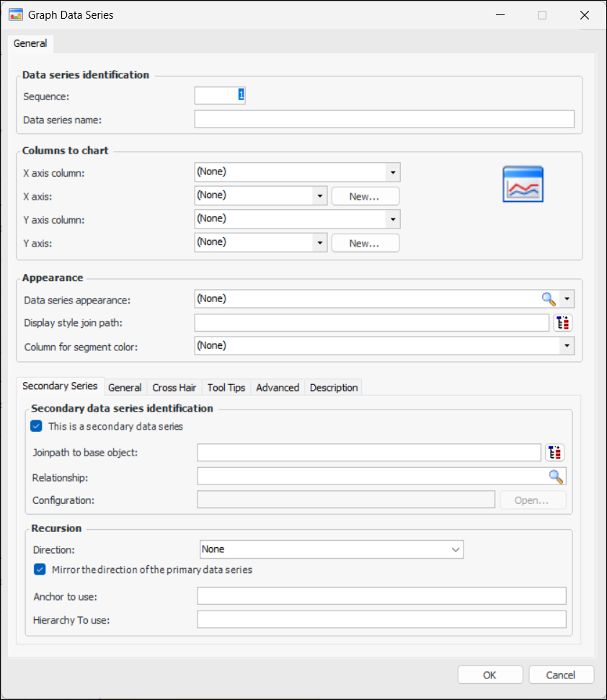607x700 pixels.
Task: Click Joinpath to base object picker icon
Action: click(x=554, y=453)
